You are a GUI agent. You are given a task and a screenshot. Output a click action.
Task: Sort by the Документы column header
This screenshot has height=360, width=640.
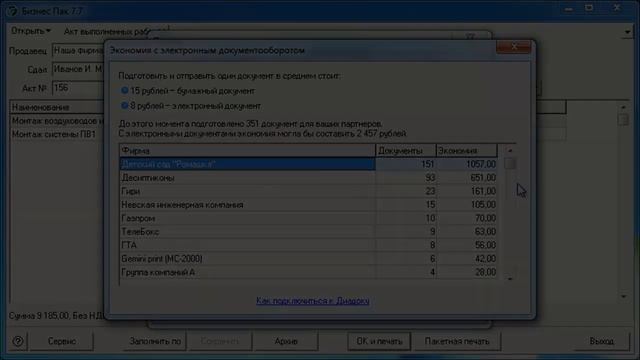pos(406,151)
